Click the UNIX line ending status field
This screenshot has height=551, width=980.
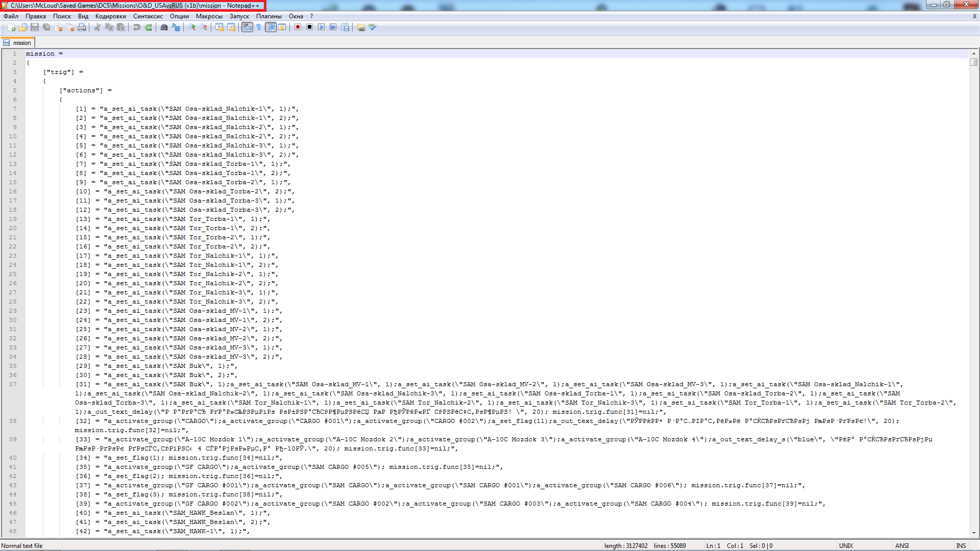pyautogui.click(x=846, y=546)
